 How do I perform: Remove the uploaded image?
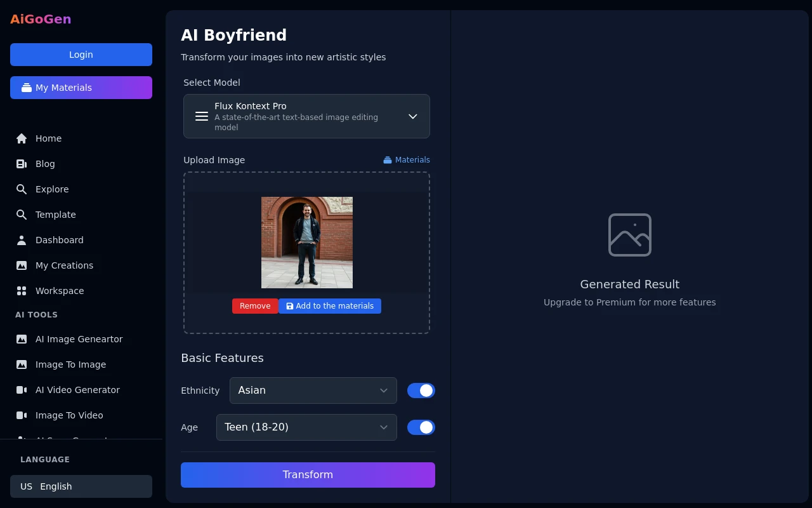click(255, 306)
